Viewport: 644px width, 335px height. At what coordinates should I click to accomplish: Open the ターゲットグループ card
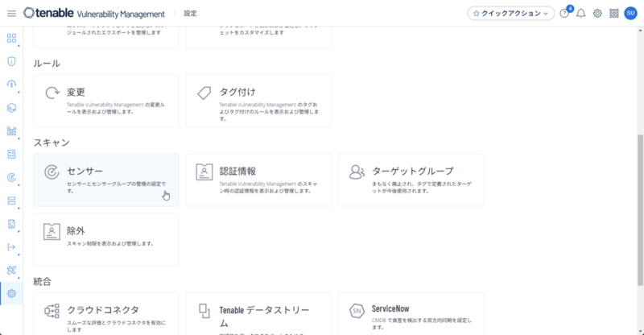(x=411, y=180)
